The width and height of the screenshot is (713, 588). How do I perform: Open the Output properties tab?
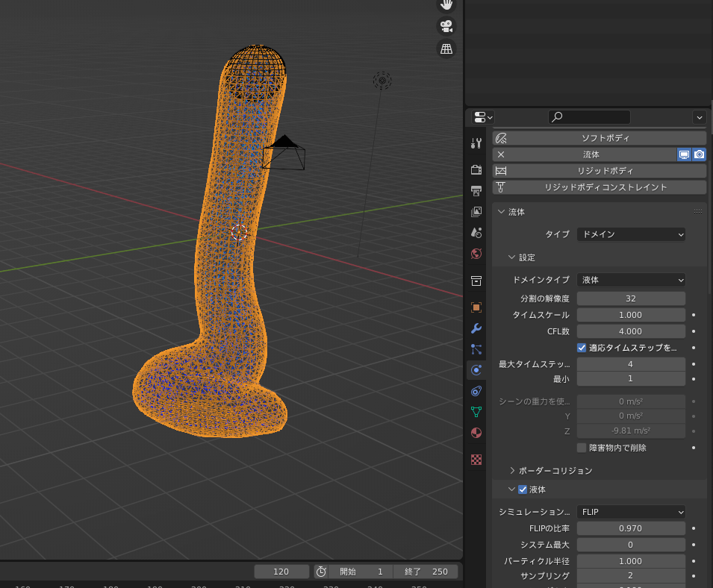[476, 191]
